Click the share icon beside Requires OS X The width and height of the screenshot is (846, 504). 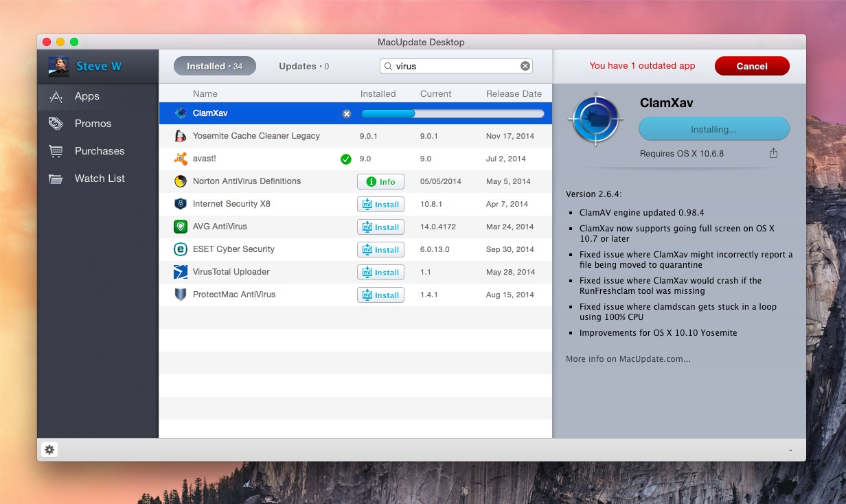pos(774,153)
